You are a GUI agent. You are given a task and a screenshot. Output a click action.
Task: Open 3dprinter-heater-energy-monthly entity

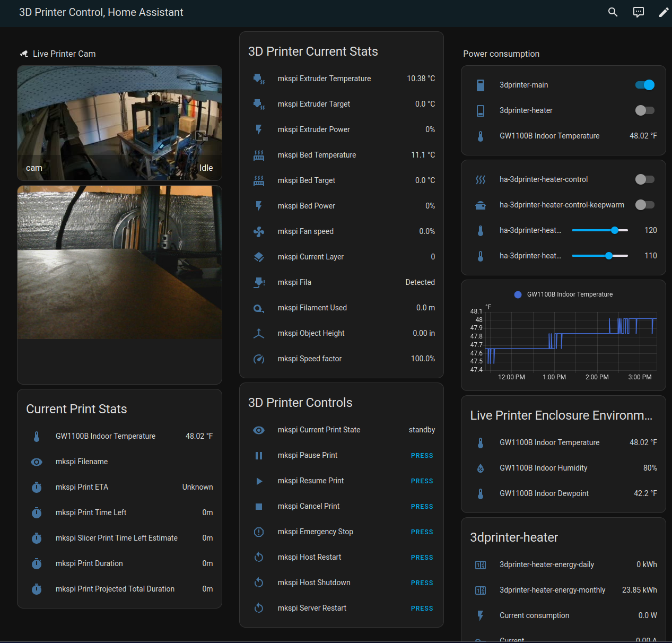pos(563,590)
